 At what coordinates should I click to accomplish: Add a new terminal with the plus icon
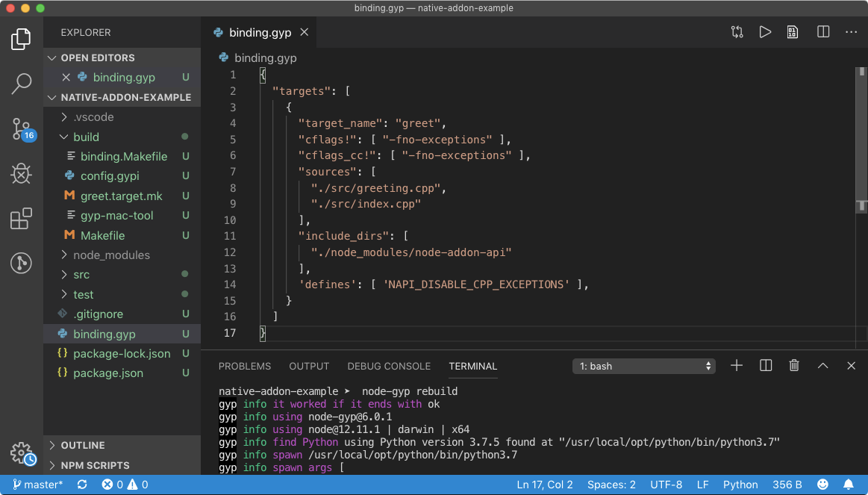click(736, 366)
